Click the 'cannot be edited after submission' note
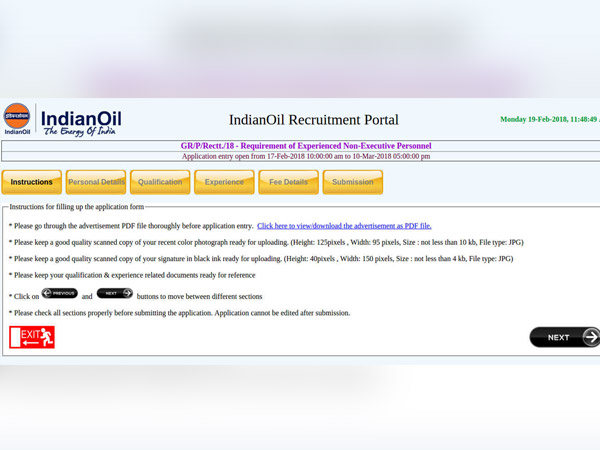600x450 pixels. tap(282, 313)
